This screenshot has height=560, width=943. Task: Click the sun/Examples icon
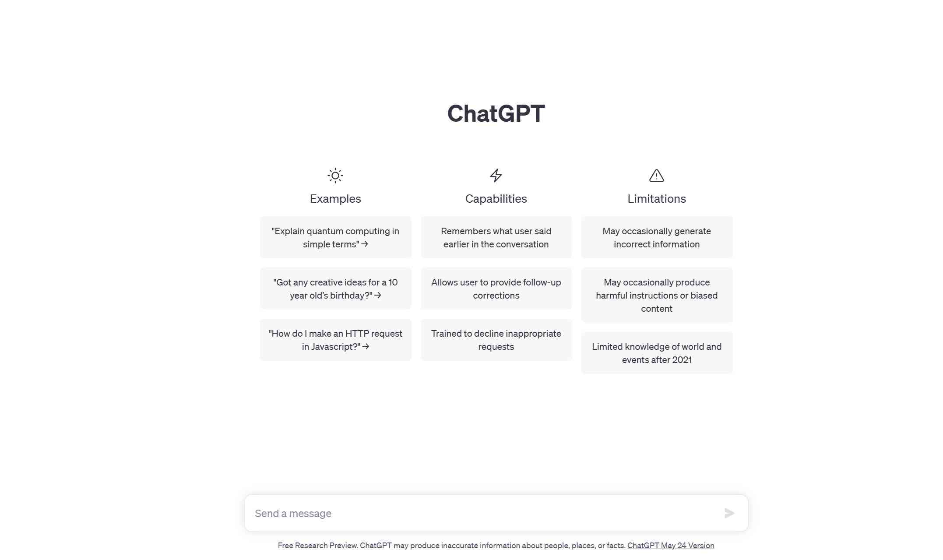[x=335, y=175]
